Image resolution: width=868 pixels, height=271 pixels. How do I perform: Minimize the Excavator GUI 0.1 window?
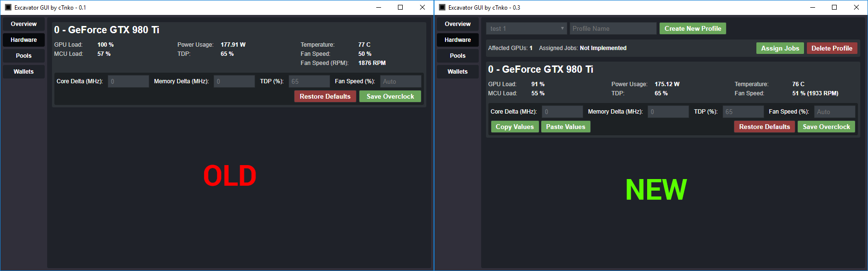[379, 7]
